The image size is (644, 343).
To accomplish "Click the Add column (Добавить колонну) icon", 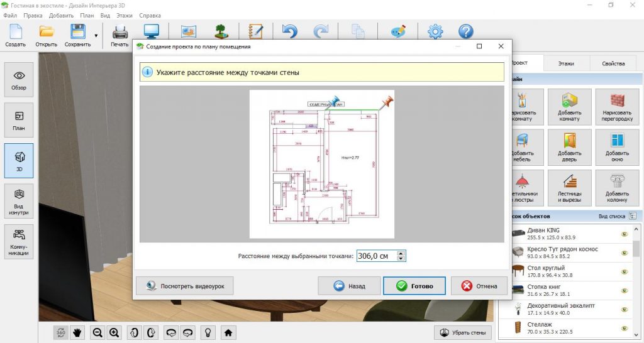I will pyautogui.click(x=617, y=188).
